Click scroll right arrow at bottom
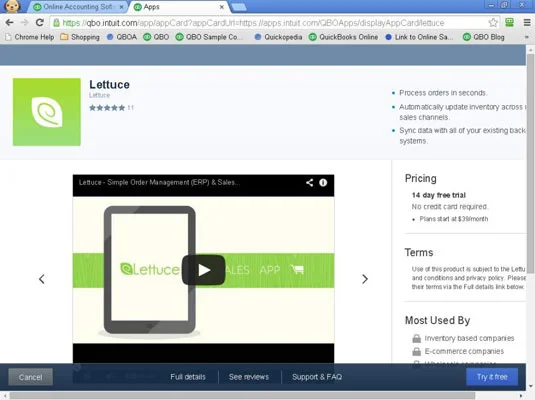Image resolution: width=535 pixels, height=400 pixels. 521,396
